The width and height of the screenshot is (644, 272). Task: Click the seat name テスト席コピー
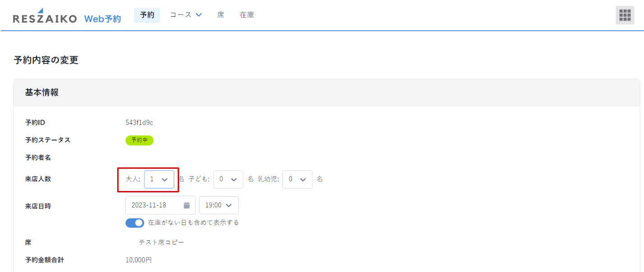click(x=161, y=242)
